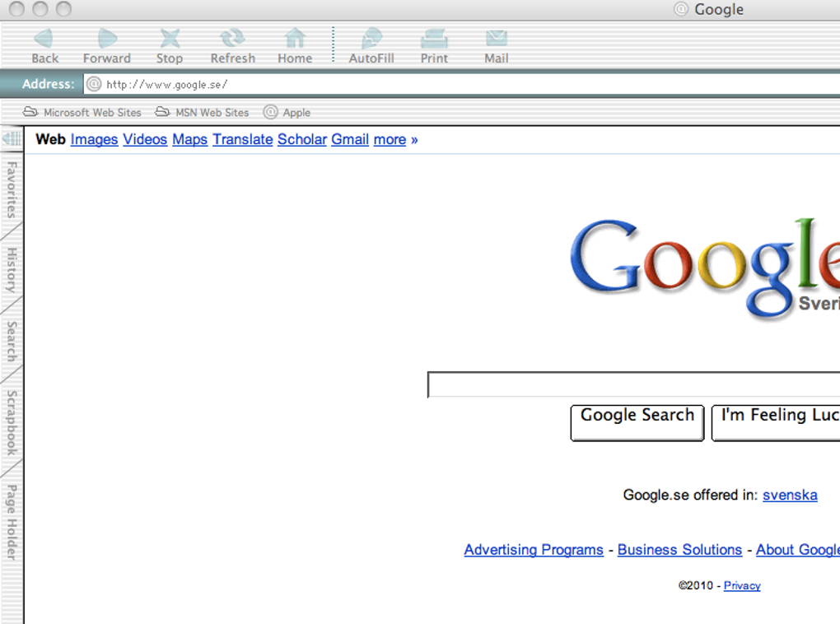Screen dimensions: 840x624
Task: Click the window close button
Action: (x=16, y=8)
